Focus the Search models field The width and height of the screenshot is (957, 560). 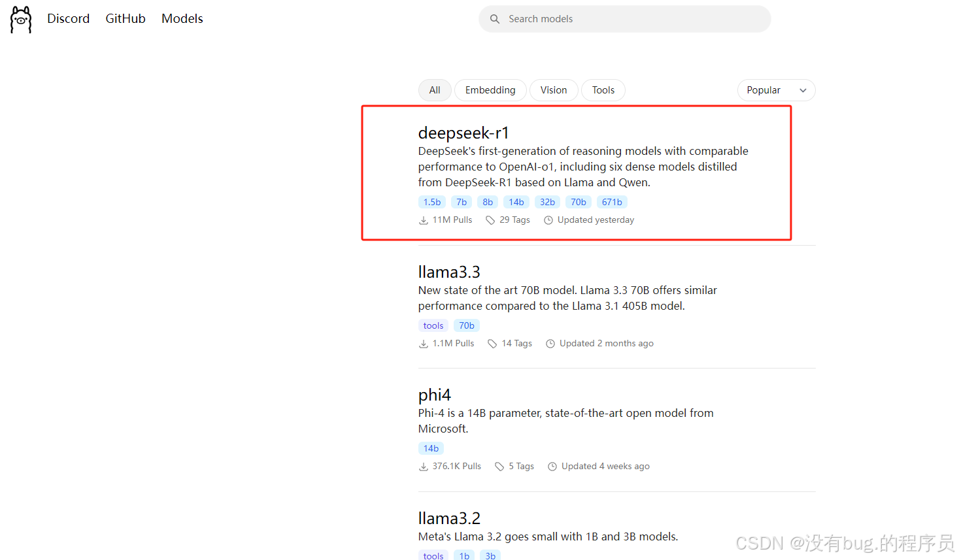point(624,19)
